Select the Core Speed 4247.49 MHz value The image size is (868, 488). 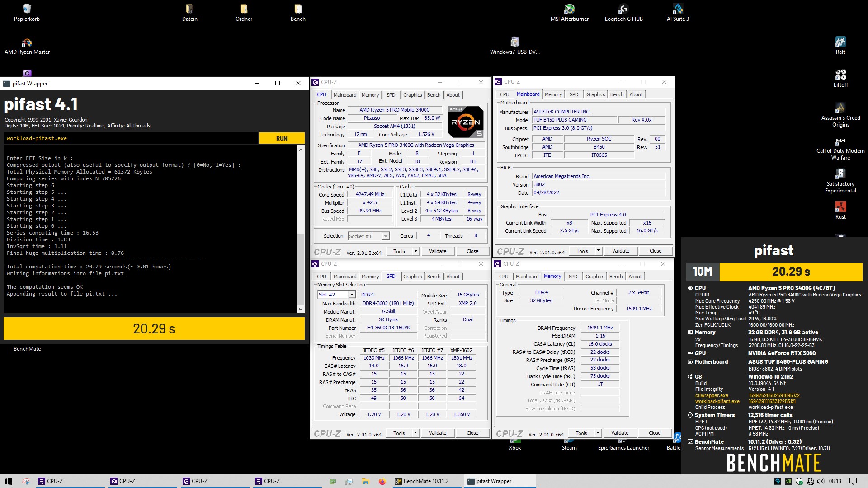(369, 195)
